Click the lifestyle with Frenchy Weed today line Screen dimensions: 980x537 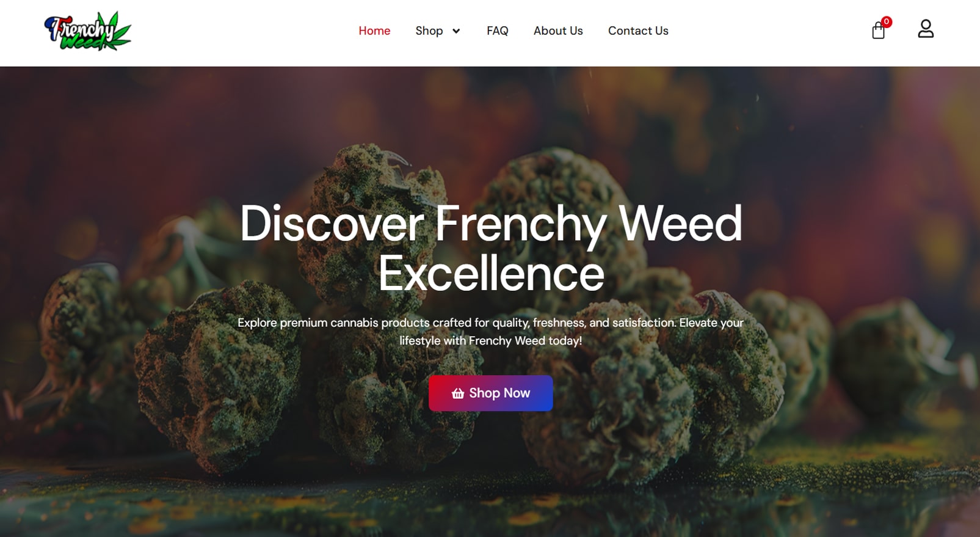click(490, 340)
